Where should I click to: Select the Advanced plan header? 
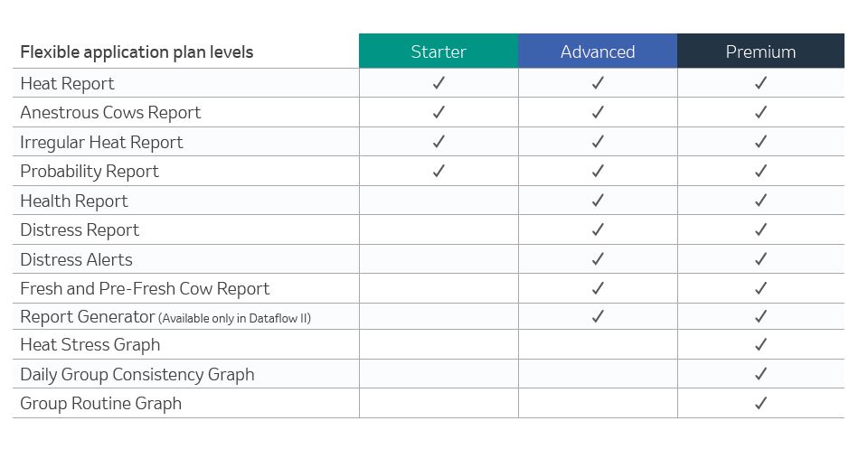(x=598, y=51)
